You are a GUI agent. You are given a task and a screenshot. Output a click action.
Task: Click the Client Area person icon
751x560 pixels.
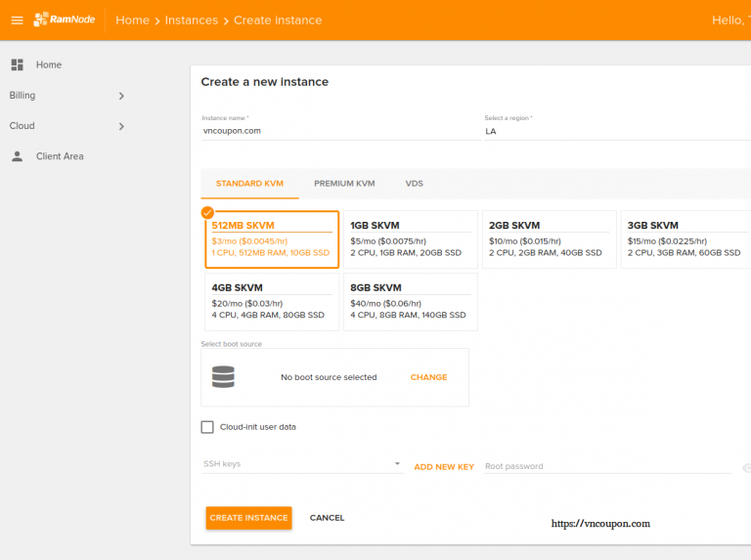(x=17, y=156)
